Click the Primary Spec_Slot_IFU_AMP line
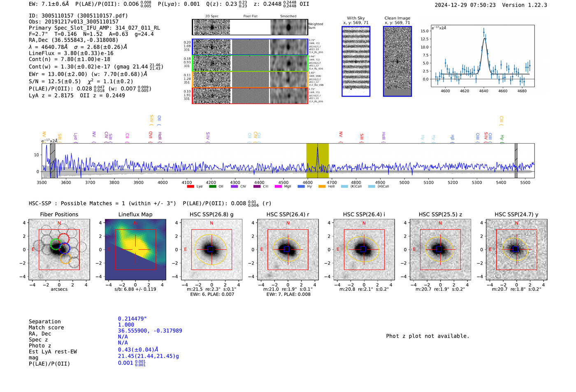The height and width of the screenshot is (392, 576). click(94, 28)
